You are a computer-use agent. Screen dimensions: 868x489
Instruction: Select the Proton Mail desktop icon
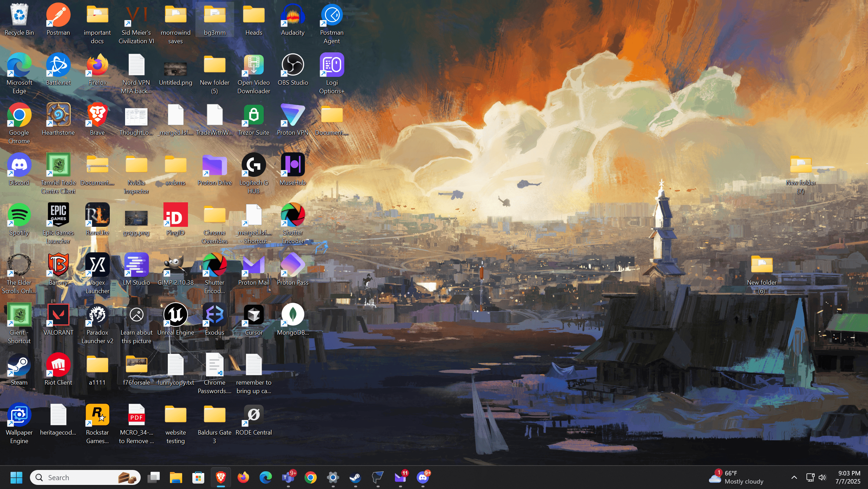click(254, 270)
